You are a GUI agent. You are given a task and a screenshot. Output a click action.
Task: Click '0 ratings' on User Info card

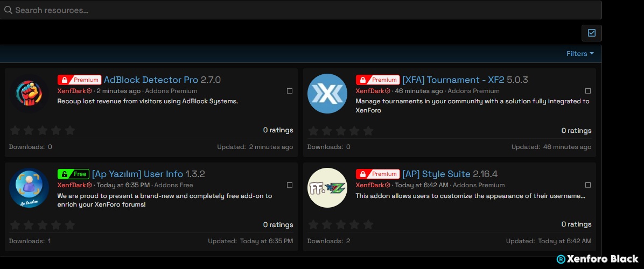pyautogui.click(x=278, y=225)
